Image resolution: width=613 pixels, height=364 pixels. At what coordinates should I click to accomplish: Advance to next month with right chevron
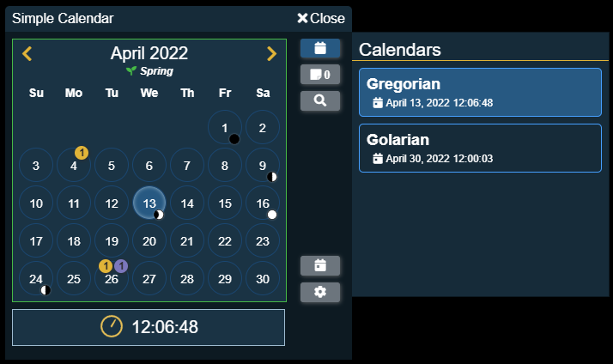click(x=272, y=54)
